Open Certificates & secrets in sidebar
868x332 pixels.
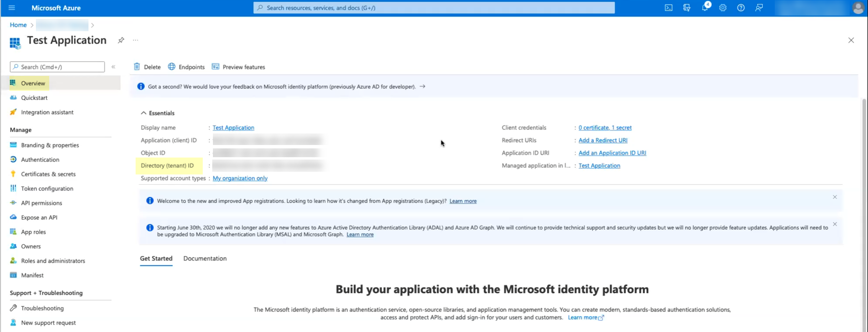[48, 174]
